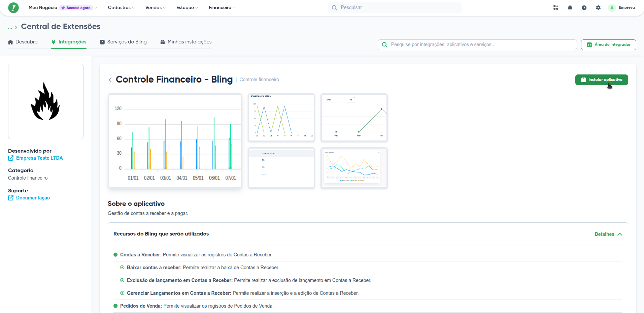Open the Estoque menu
The image size is (644, 313).
(x=187, y=7)
